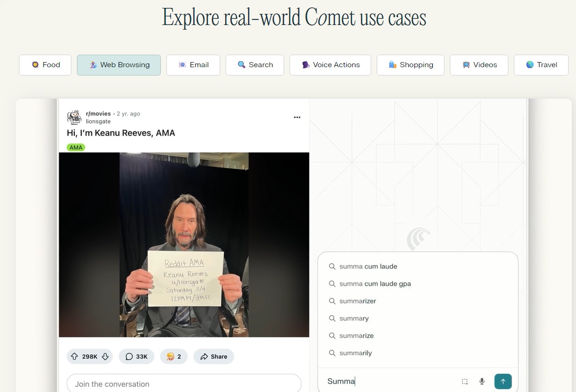Select the Shopping use case tab
Viewport: 576px width, 392px height.
(x=411, y=65)
